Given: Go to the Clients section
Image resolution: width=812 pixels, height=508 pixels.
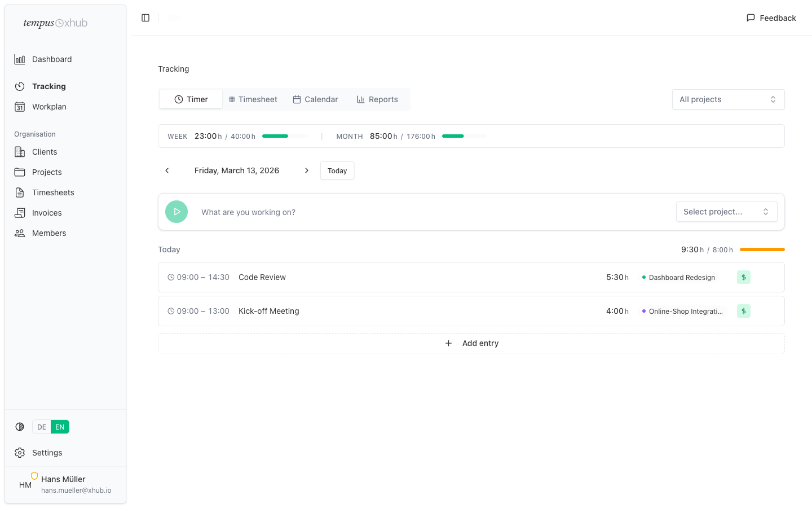Looking at the screenshot, I should tap(45, 152).
